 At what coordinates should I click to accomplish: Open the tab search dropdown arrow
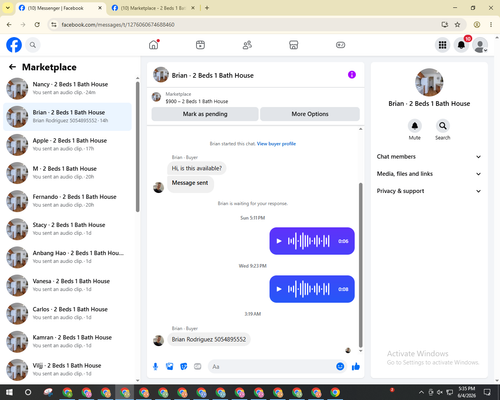click(x=8, y=8)
